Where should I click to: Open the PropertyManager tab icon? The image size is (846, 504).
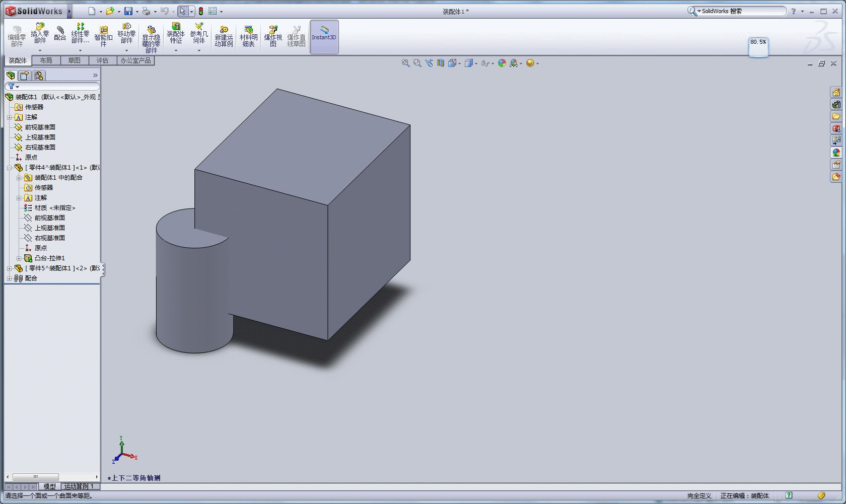coord(25,76)
